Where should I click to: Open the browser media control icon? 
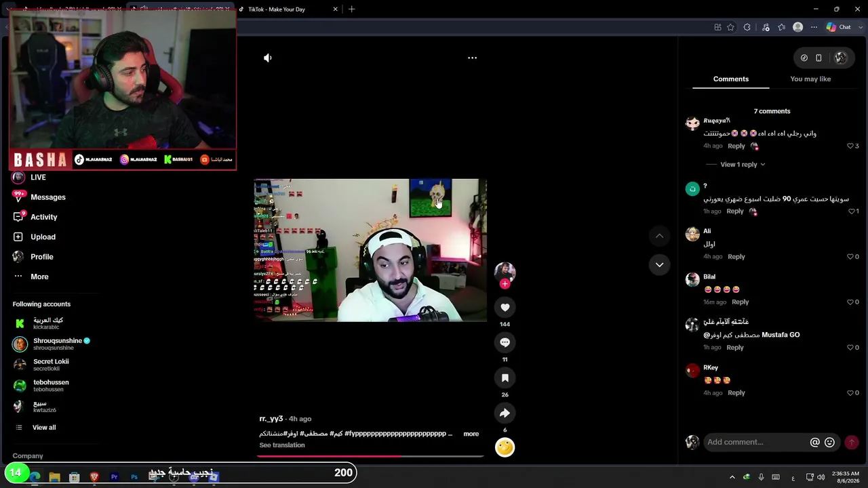coord(766,27)
